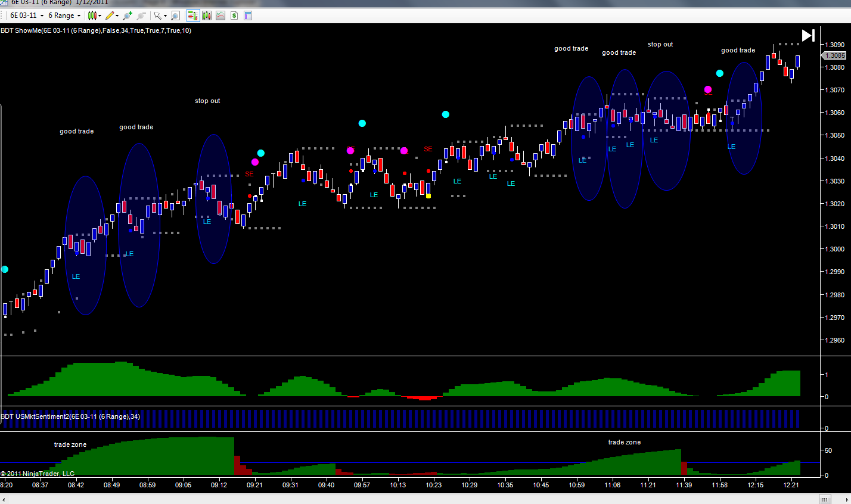This screenshot has height=504, width=851.
Task: Click the 1.3090 price axis label
Action: pyautogui.click(x=834, y=44)
